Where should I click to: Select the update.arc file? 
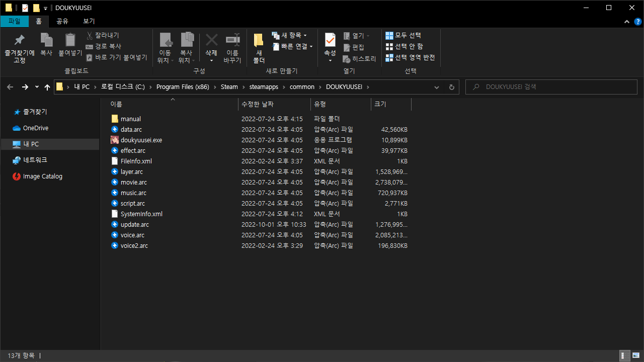point(135,225)
